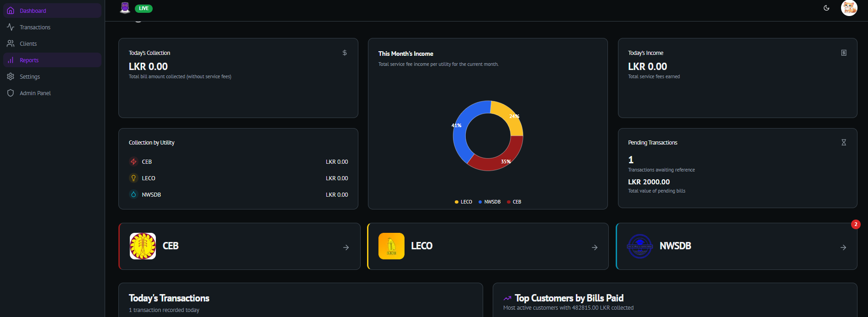Toggle dark mode with the moon icon
The height and width of the screenshot is (317, 868).
click(x=826, y=8)
